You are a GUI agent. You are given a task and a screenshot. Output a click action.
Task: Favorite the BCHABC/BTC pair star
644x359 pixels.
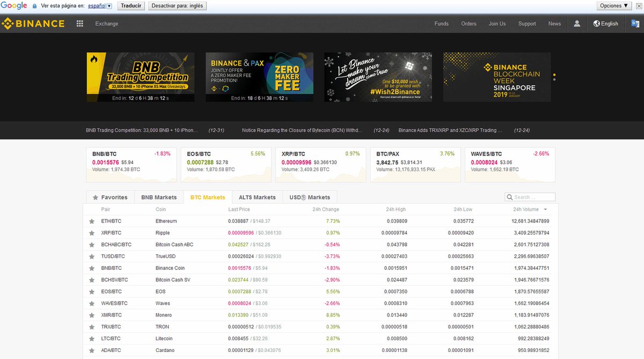[x=92, y=245]
